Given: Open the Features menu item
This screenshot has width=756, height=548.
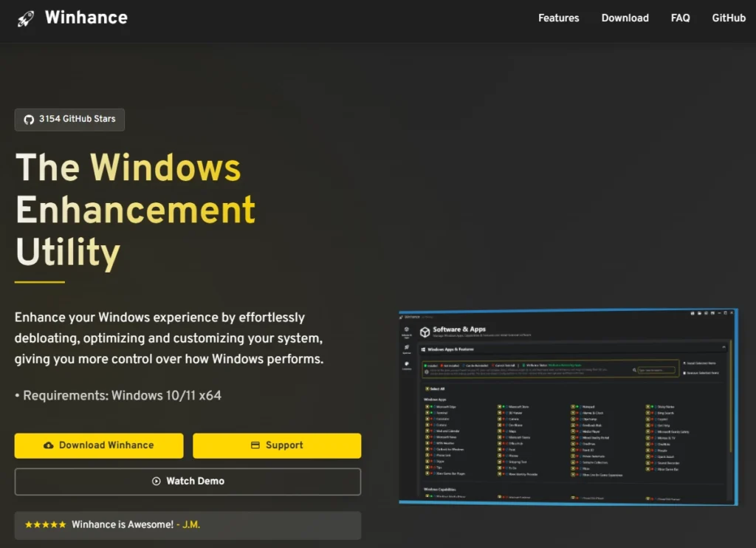Looking at the screenshot, I should (558, 18).
